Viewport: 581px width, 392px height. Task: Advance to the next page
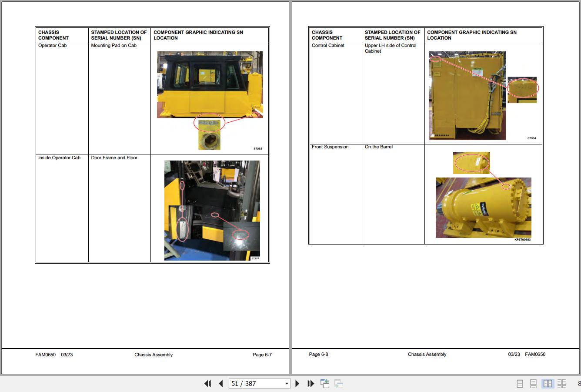coord(297,383)
